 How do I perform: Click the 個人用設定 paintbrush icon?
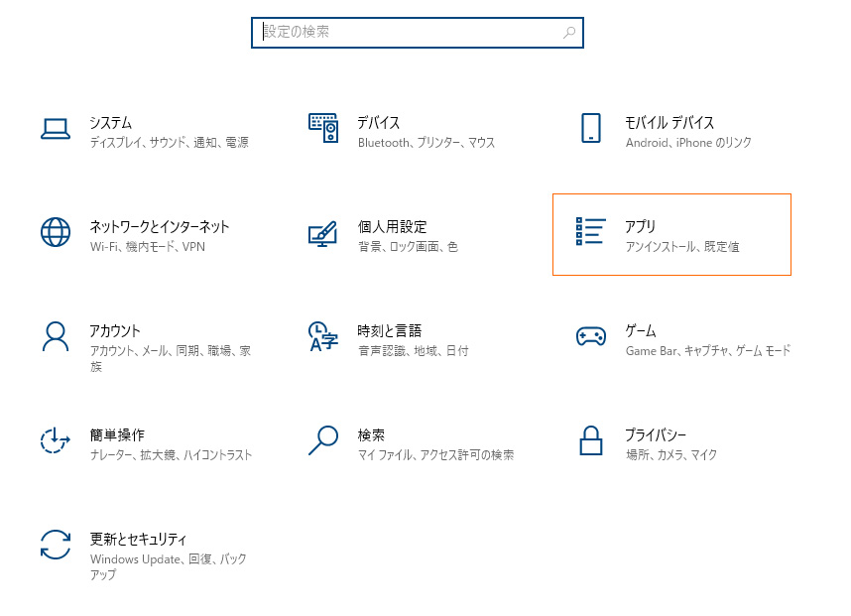click(323, 234)
